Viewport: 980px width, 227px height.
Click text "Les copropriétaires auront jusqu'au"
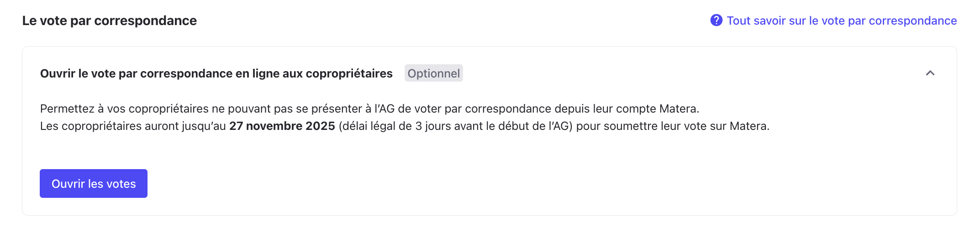click(x=133, y=126)
